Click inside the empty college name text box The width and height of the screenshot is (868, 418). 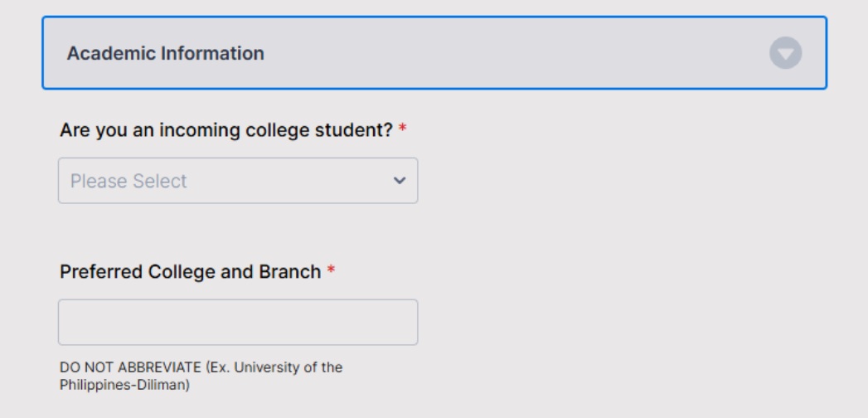(x=238, y=323)
